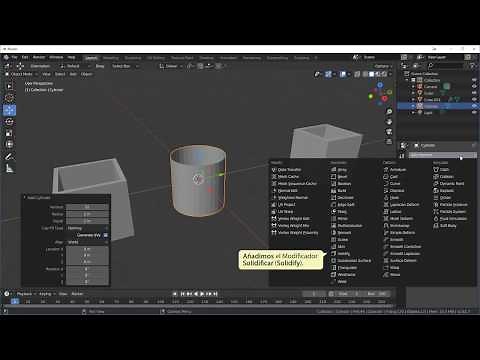Select the Annotate pencil tool
The width and height of the screenshot is (480, 360).
click(9, 157)
